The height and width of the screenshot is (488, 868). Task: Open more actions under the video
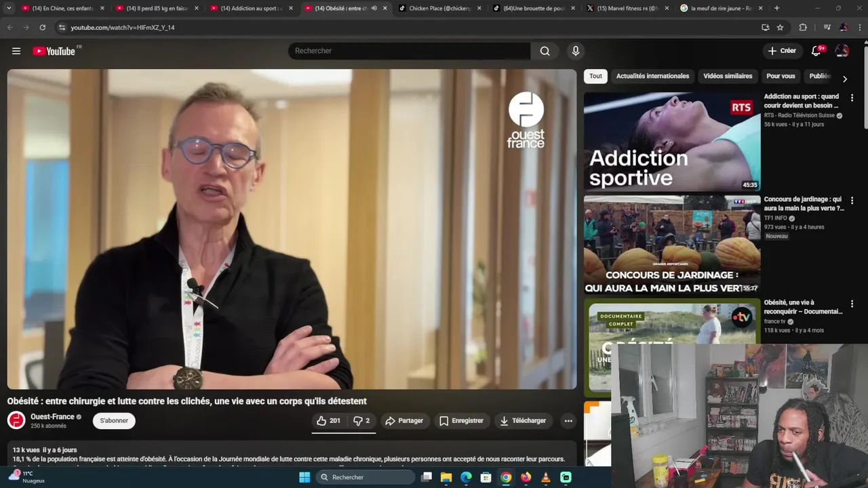point(568,421)
